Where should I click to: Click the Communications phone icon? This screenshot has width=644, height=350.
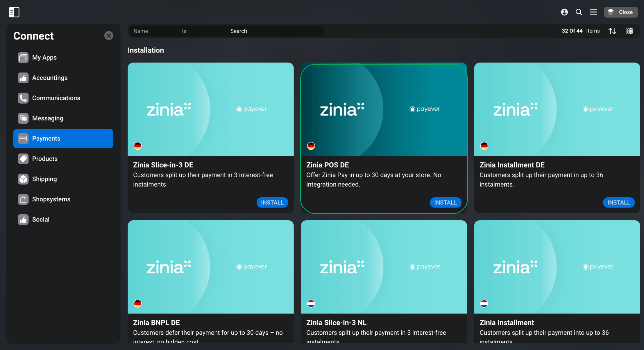(23, 98)
